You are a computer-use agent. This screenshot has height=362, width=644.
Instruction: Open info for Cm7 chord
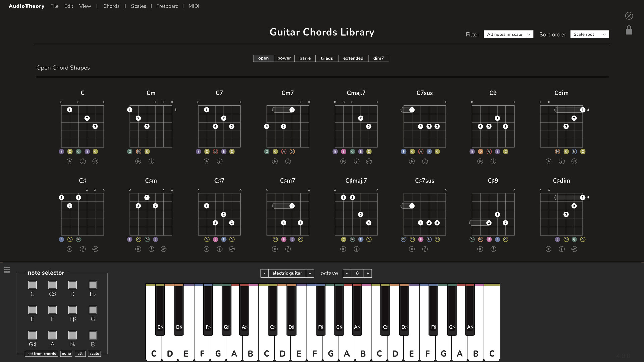click(288, 161)
